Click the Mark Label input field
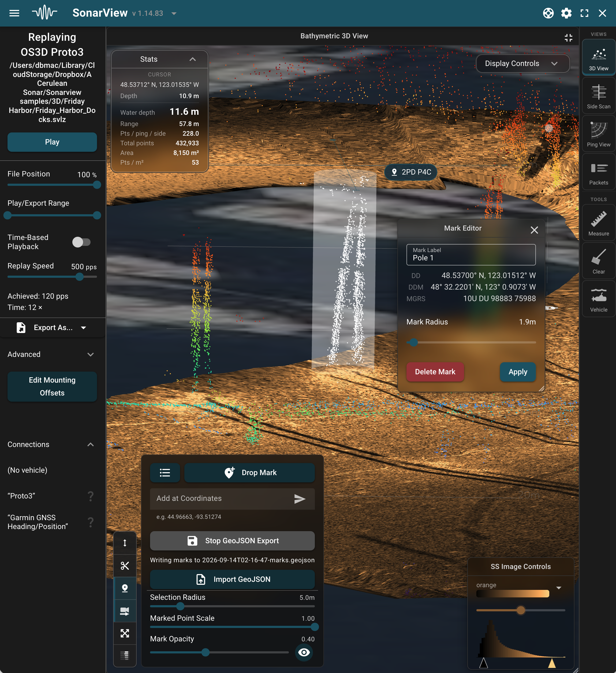 point(471,255)
